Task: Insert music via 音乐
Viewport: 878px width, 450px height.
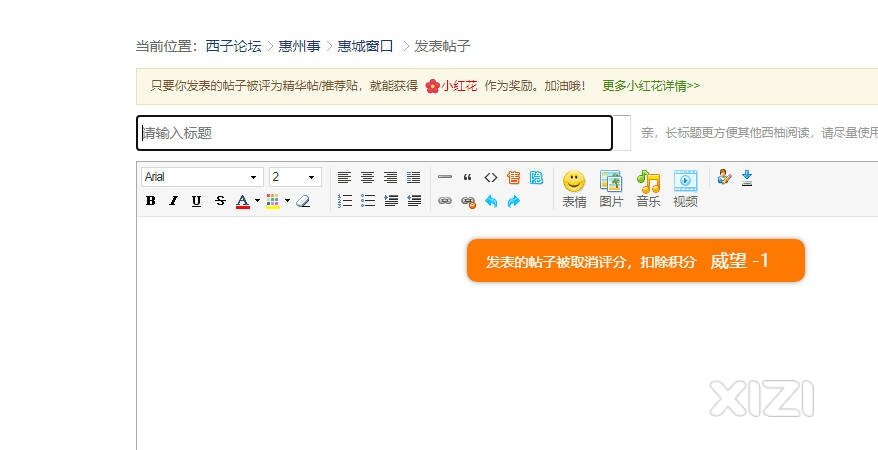Action: pos(648,189)
